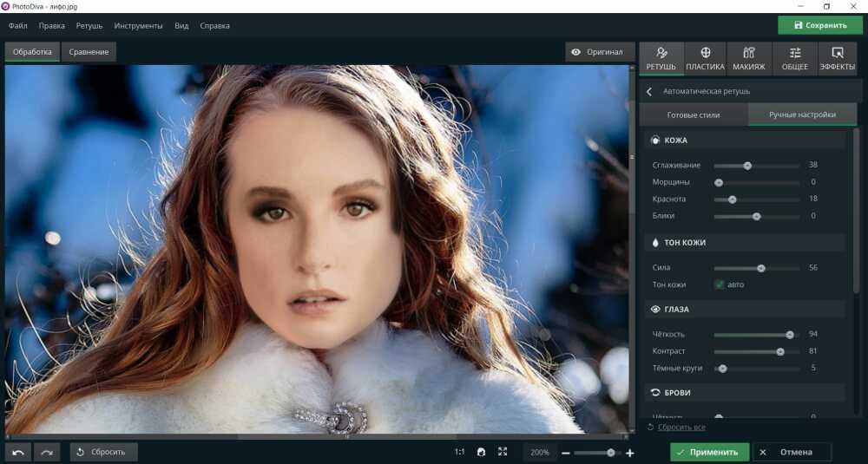The width and height of the screenshot is (868, 464).
Task: Click the Сглаживание slider handle
Action: click(747, 166)
